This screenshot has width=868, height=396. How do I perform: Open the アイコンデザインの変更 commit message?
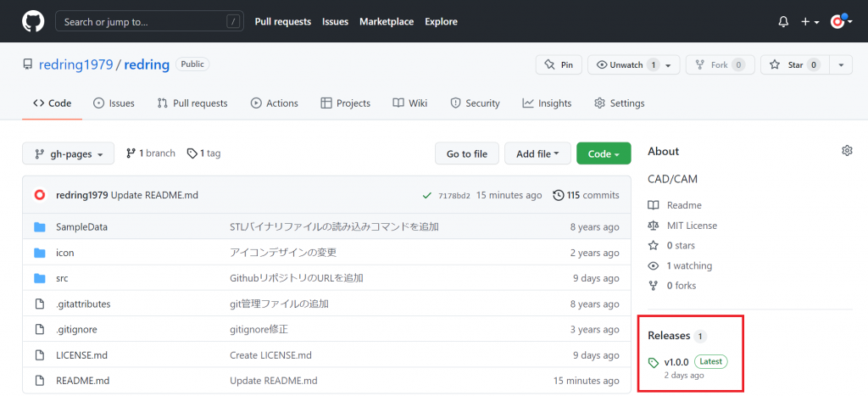(283, 253)
